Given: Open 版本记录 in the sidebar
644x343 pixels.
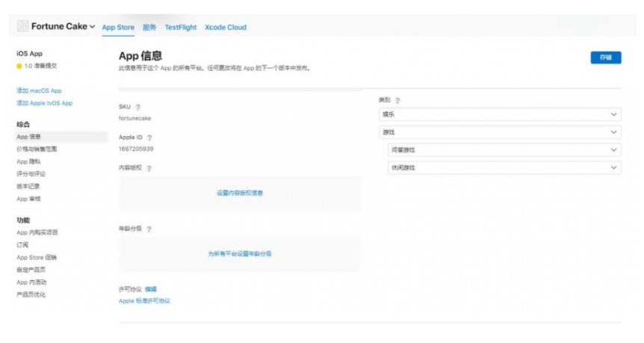Looking at the screenshot, I should point(28,186).
